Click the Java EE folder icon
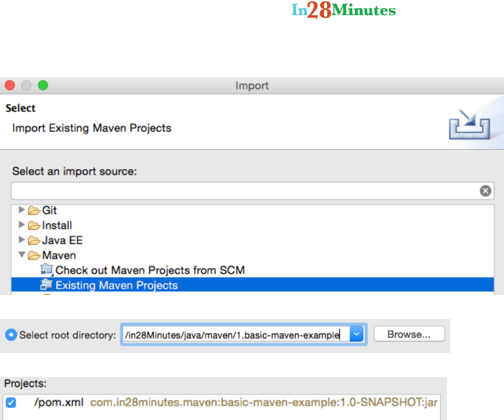Viewport: 504px width, 420px height. (x=34, y=240)
